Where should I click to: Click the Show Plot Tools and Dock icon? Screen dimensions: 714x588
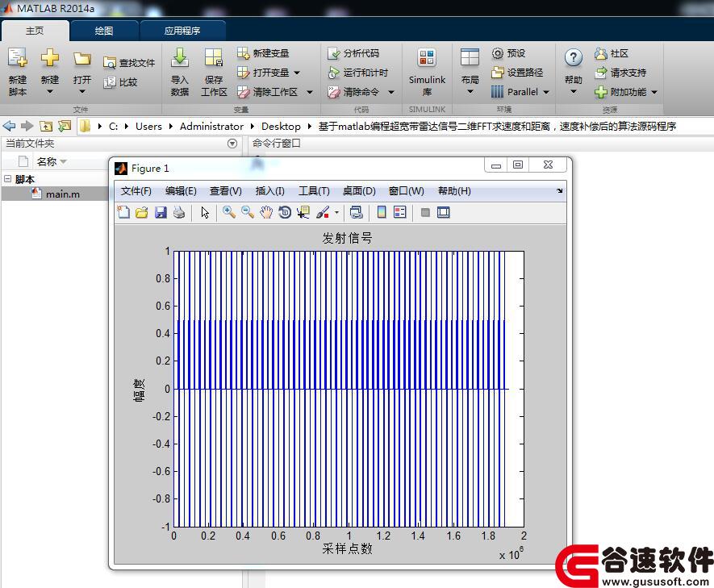coord(444,213)
